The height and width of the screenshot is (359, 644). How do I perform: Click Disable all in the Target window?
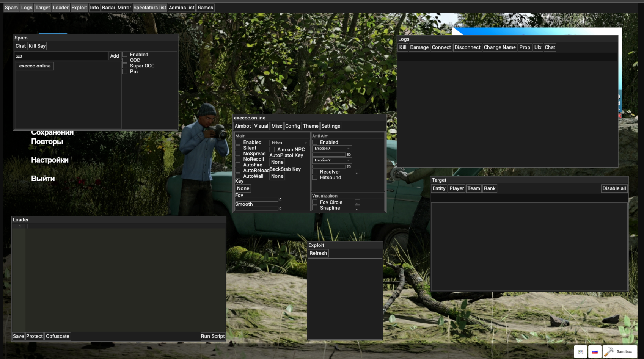[x=614, y=188]
